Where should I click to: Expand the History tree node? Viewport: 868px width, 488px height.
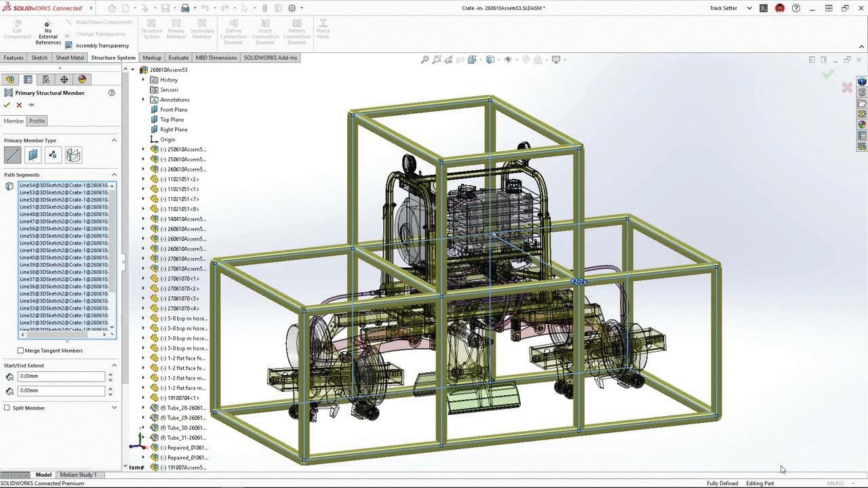143,80
